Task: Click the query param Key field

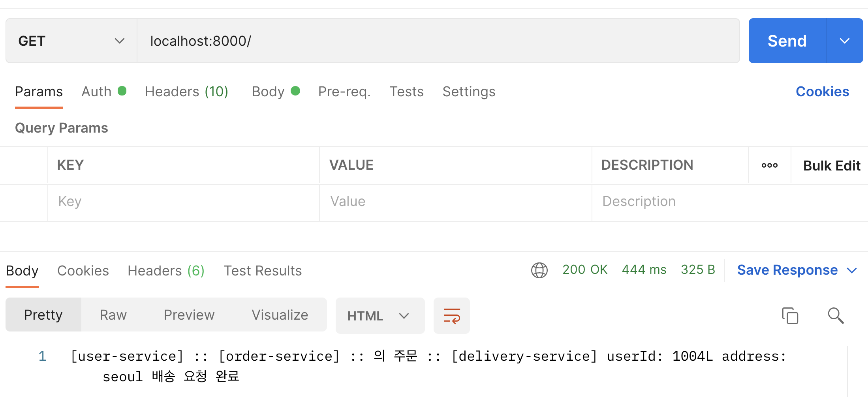Action: (x=184, y=201)
